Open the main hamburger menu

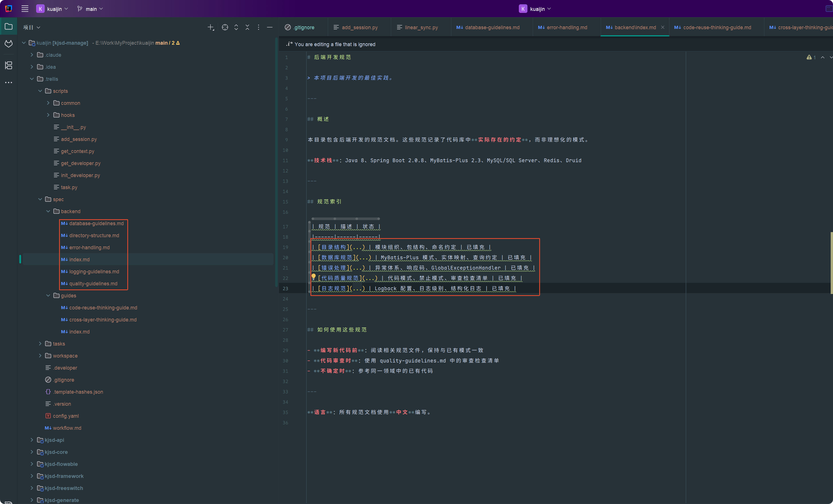click(x=25, y=9)
